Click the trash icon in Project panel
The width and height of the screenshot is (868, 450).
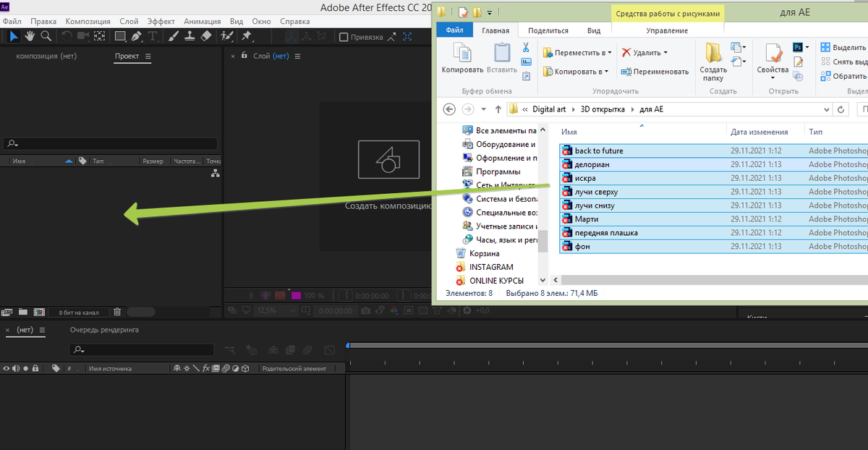(x=117, y=312)
